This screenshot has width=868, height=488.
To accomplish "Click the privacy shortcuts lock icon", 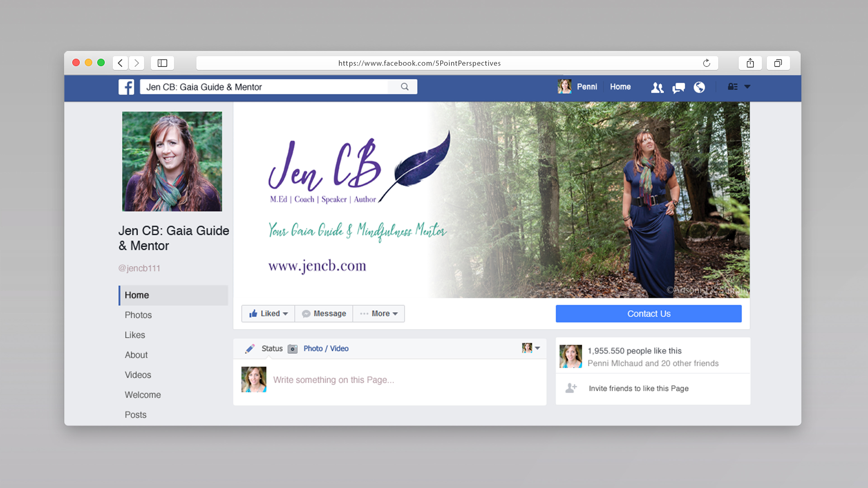I will tap(732, 87).
